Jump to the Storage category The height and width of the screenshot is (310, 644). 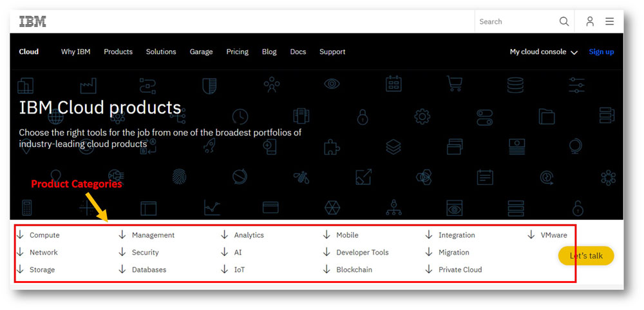click(42, 269)
